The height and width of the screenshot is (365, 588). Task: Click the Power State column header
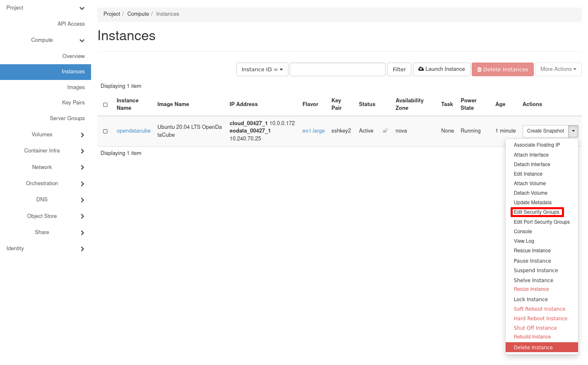point(468,104)
